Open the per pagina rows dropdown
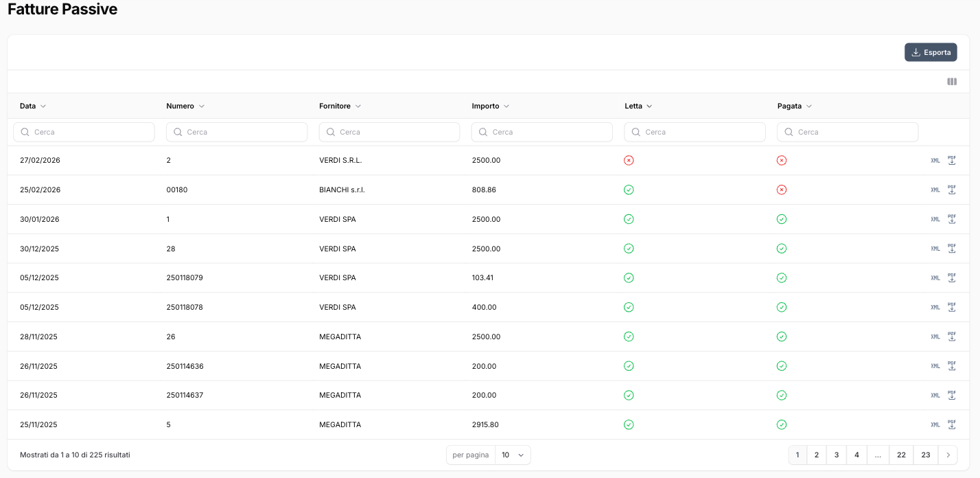The width and height of the screenshot is (980, 478). (513, 455)
